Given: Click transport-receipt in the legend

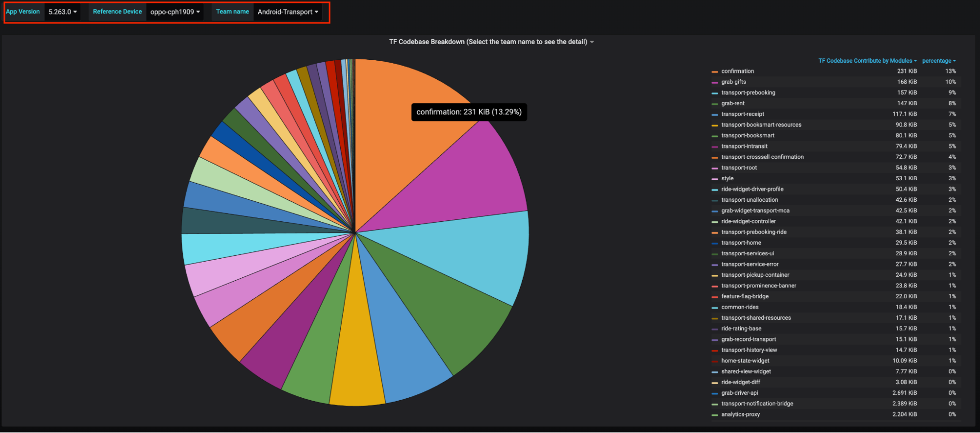Looking at the screenshot, I should (743, 114).
